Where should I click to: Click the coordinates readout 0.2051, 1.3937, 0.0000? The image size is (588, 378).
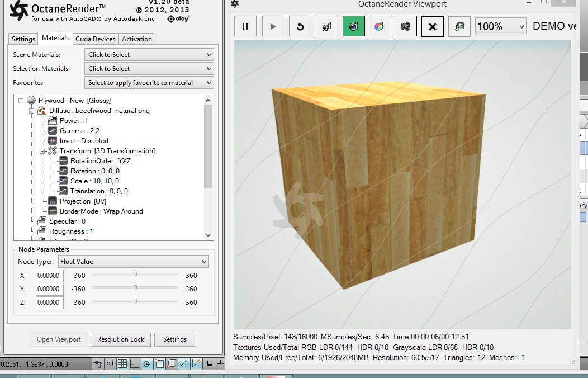point(34,364)
